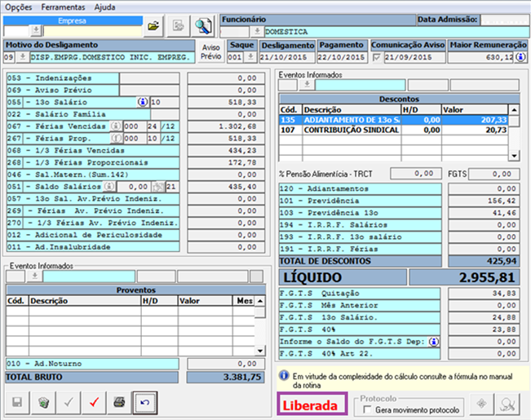
Task: Open the Empresa dropdown arrow
Action: tap(36, 31)
